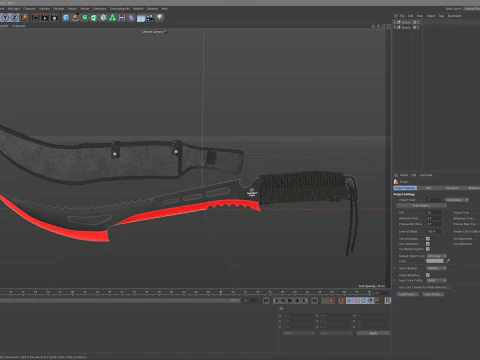Open Attribute Manager Mode menu

pyautogui.click(x=404, y=175)
